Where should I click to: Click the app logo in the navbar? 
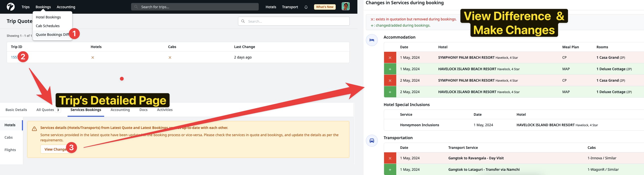(10, 7)
